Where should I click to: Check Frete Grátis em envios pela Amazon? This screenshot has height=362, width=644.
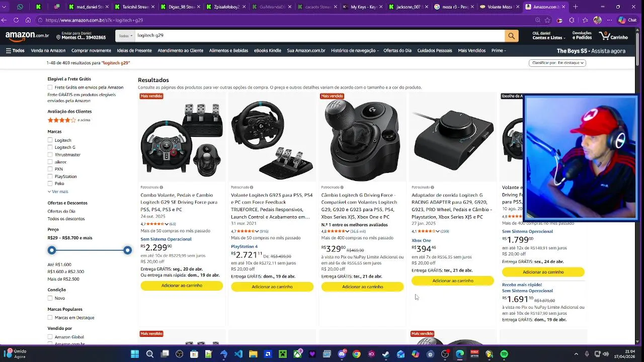(50, 87)
